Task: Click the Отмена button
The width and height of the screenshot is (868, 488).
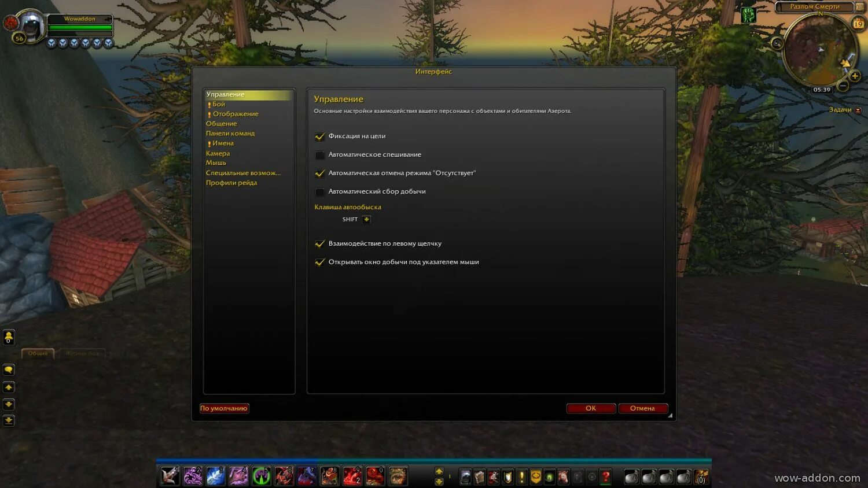Action: (x=643, y=408)
